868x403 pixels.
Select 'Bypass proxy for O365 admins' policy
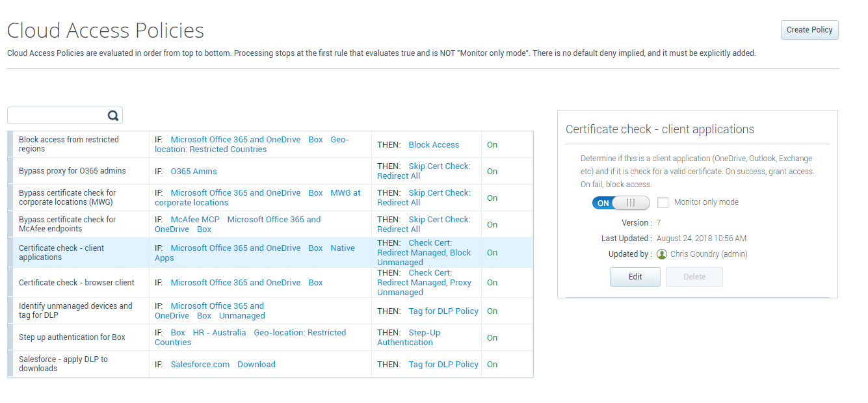[270, 171]
